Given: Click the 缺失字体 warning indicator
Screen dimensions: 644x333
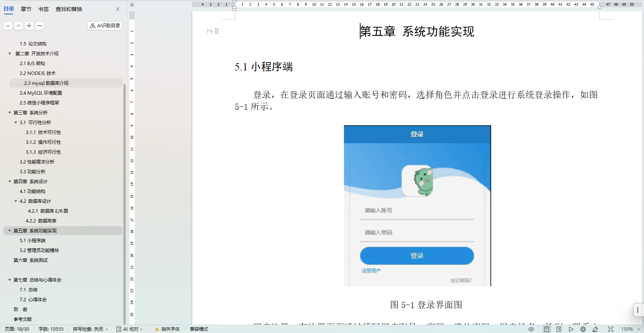Looking at the screenshot, I should [167, 329].
